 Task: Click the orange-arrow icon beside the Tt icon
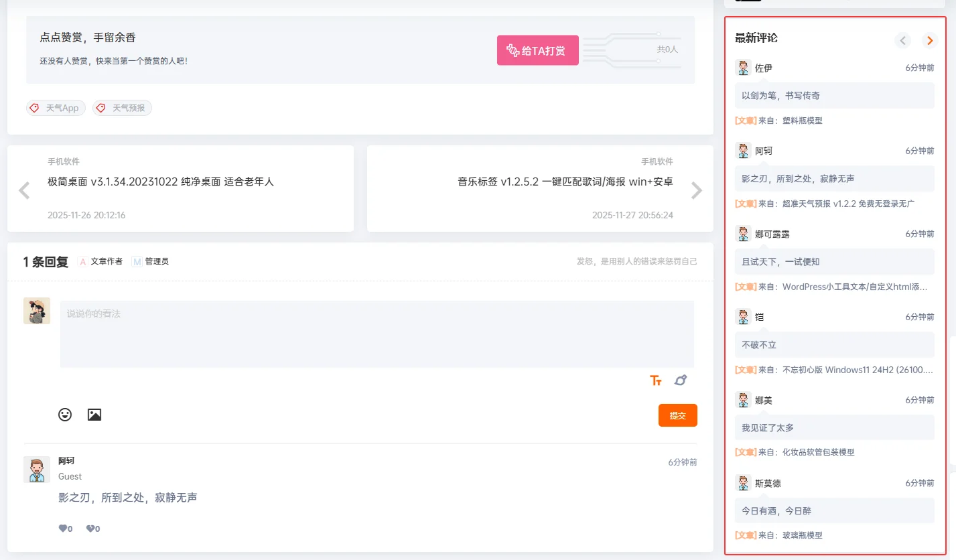pyautogui.click(x=681, y=380)
